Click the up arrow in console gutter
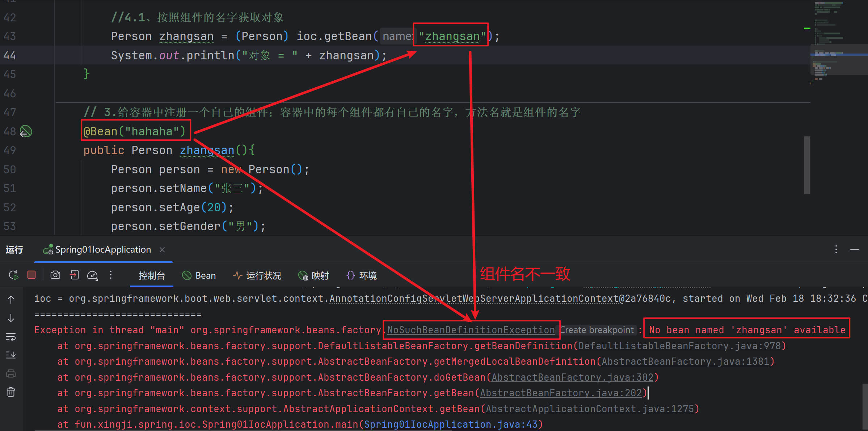868x431 pixels. 11,300
